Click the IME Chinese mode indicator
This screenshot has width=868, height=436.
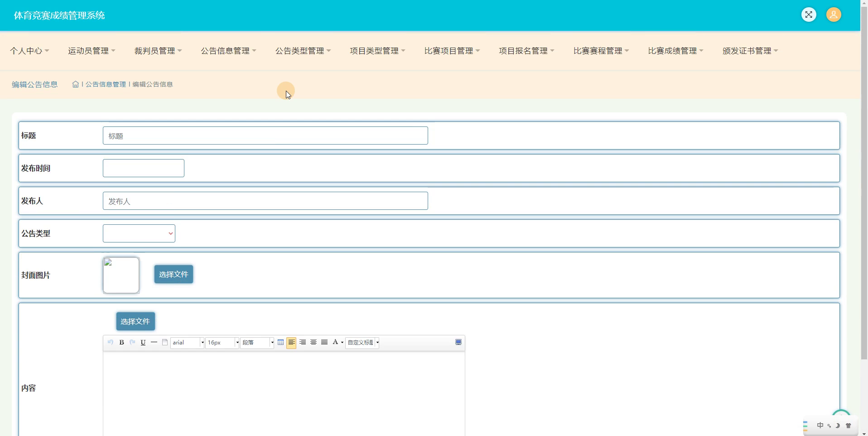tap(820, 426)
